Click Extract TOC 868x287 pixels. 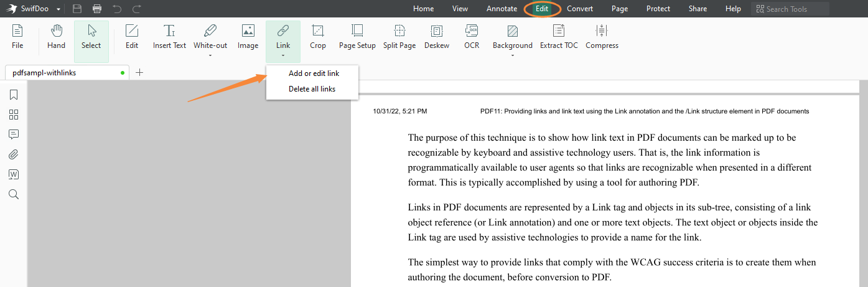[x=559, y=37]
